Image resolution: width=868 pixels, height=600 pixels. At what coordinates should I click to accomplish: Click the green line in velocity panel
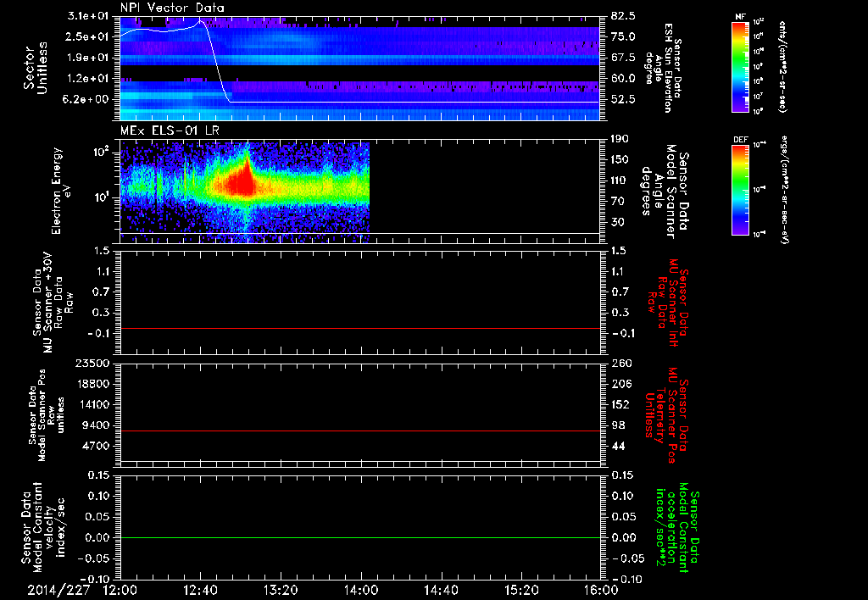coord(359,537)
